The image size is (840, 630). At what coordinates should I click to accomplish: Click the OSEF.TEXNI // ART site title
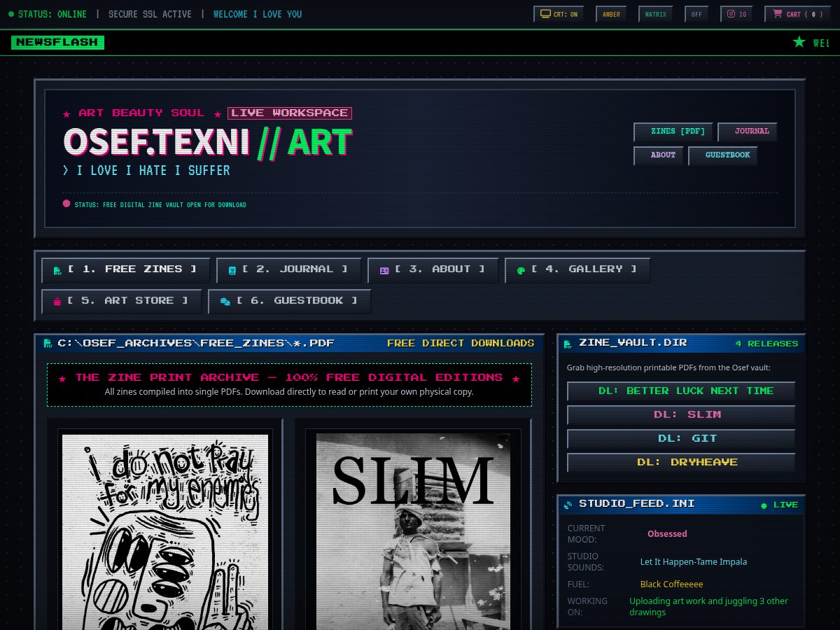[x=207, y=143]
